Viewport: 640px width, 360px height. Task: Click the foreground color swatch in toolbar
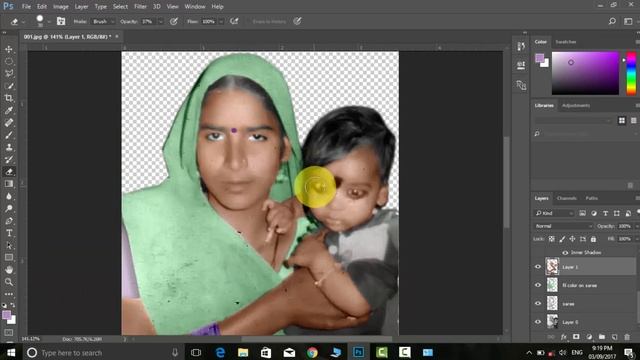point(6,315)
